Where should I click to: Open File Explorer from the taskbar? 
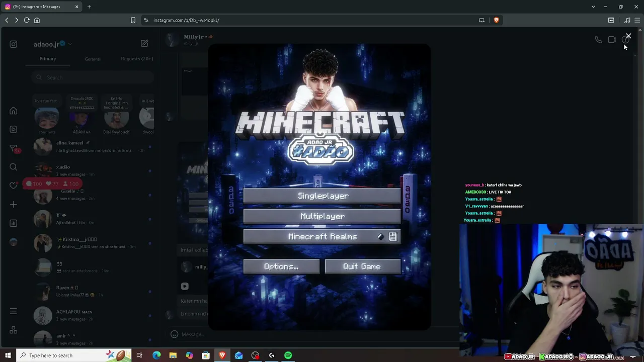coord(173,355)
